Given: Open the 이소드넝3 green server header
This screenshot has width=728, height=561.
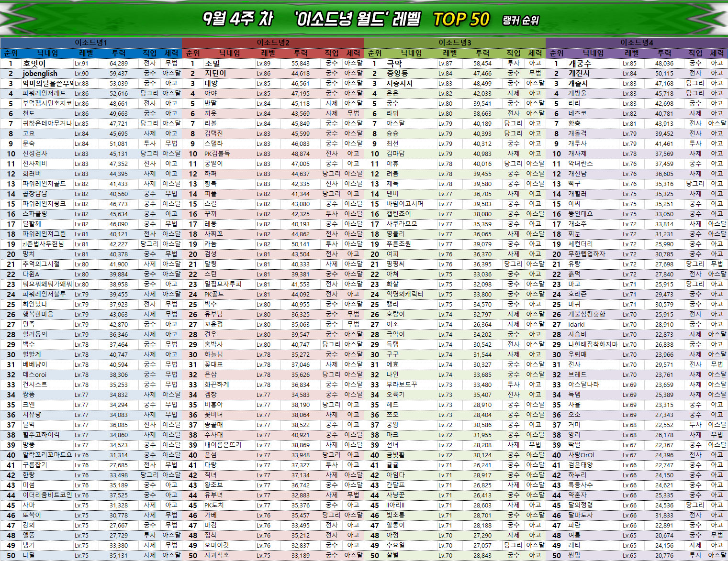Looking at the screenshot, I should coord(455,43).
